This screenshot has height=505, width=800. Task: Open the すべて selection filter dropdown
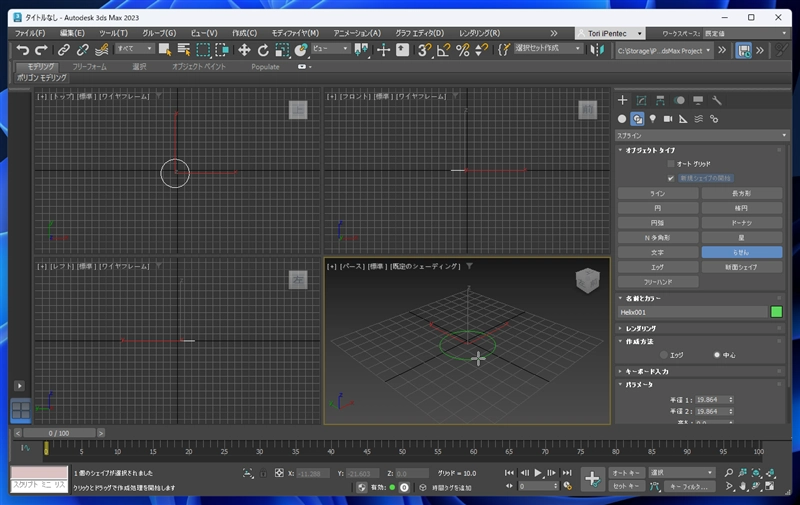pyautogui.click(x=134, y=48)
